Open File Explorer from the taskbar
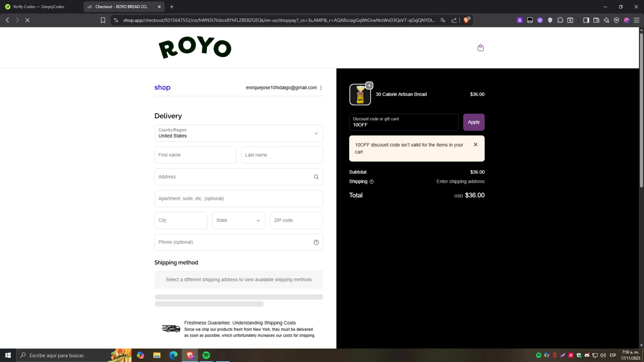Image resolution: width=644 pixels, height=362 pixels. [x=157, y=355]
